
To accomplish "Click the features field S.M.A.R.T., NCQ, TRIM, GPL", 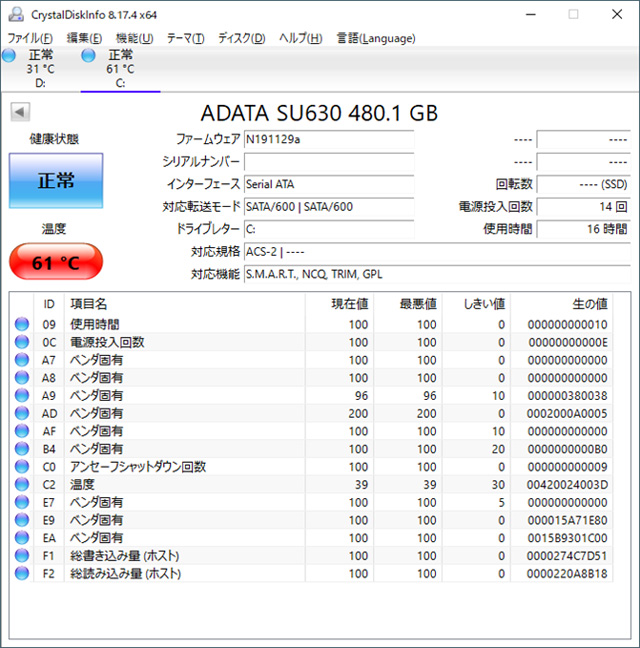I will pos(438,274).
